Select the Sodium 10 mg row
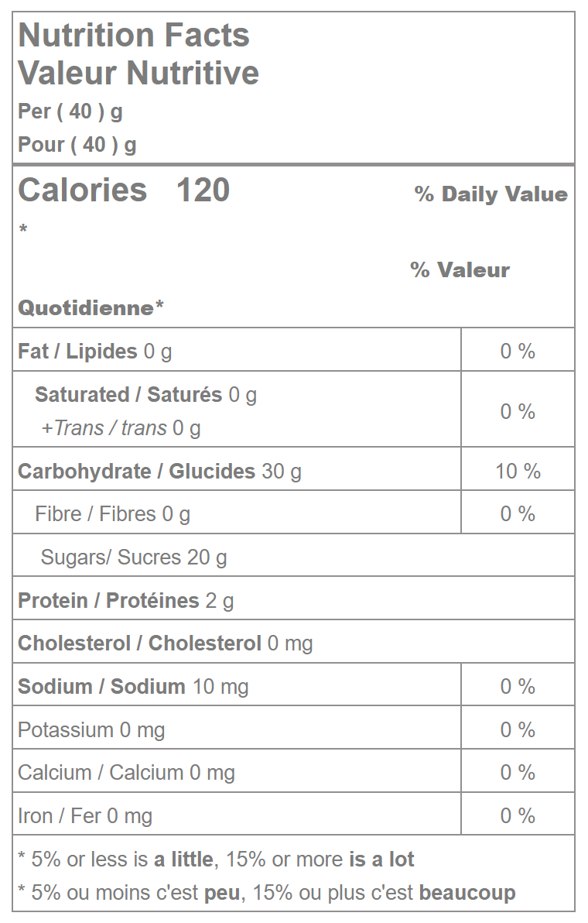This screenshot has height=923, width=588. coord(133,687)
